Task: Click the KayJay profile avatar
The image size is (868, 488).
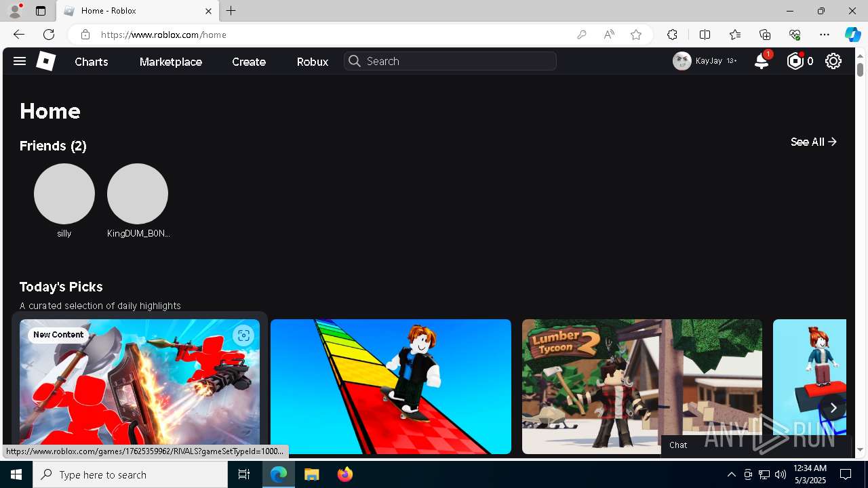Action: click(682, 61)
